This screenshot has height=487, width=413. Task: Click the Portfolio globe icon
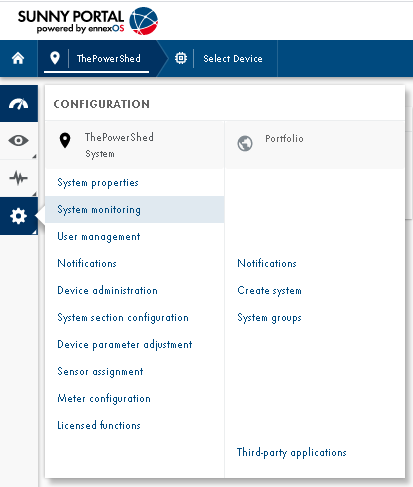pos(245,143)
